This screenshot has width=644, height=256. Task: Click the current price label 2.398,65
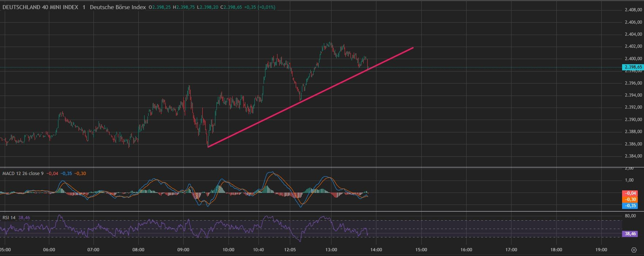point(632,67)
